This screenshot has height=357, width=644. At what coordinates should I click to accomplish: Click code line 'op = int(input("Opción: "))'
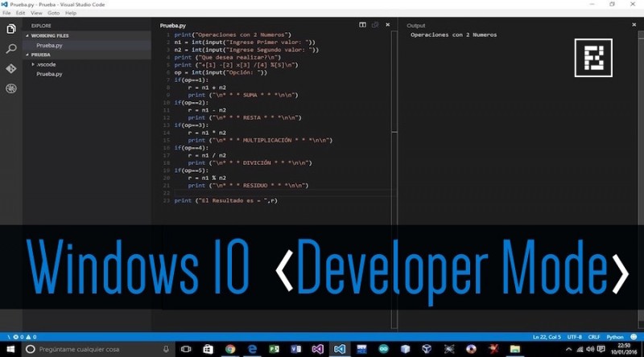(221, 72)
